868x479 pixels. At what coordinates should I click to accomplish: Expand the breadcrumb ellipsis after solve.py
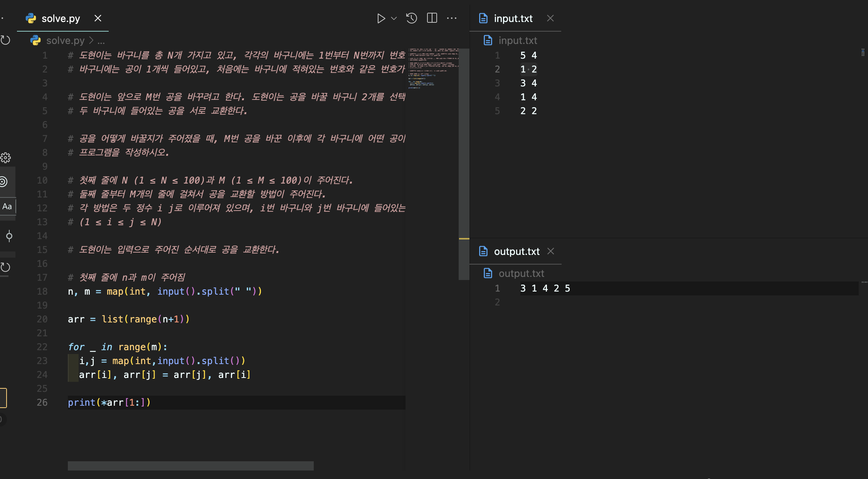[x=101, y=40]
